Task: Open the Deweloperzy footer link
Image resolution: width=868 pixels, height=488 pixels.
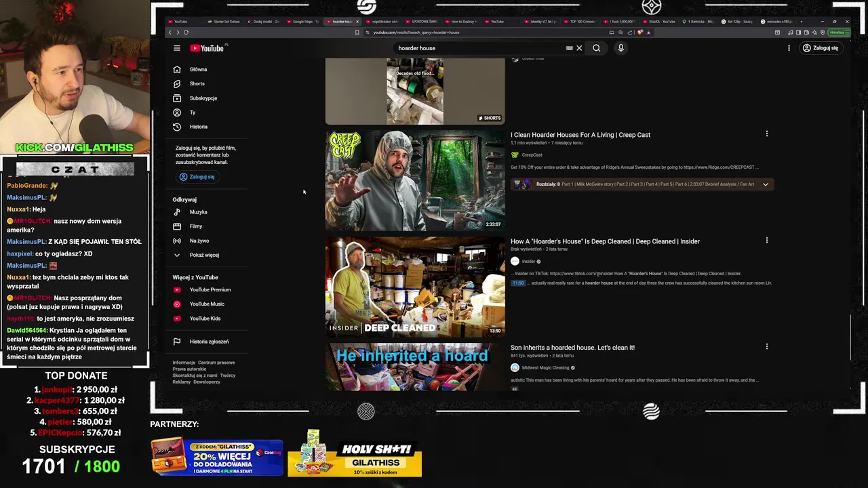Action: pos(207,382)
